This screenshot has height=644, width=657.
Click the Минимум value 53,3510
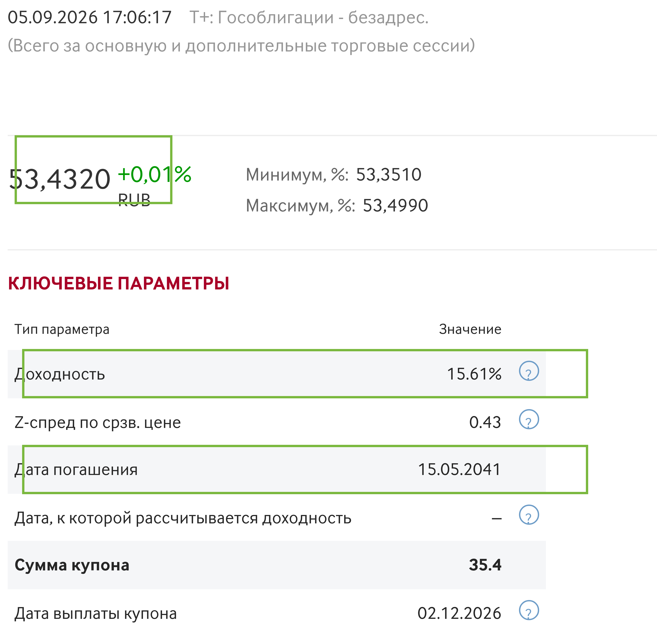coord(389,175)
